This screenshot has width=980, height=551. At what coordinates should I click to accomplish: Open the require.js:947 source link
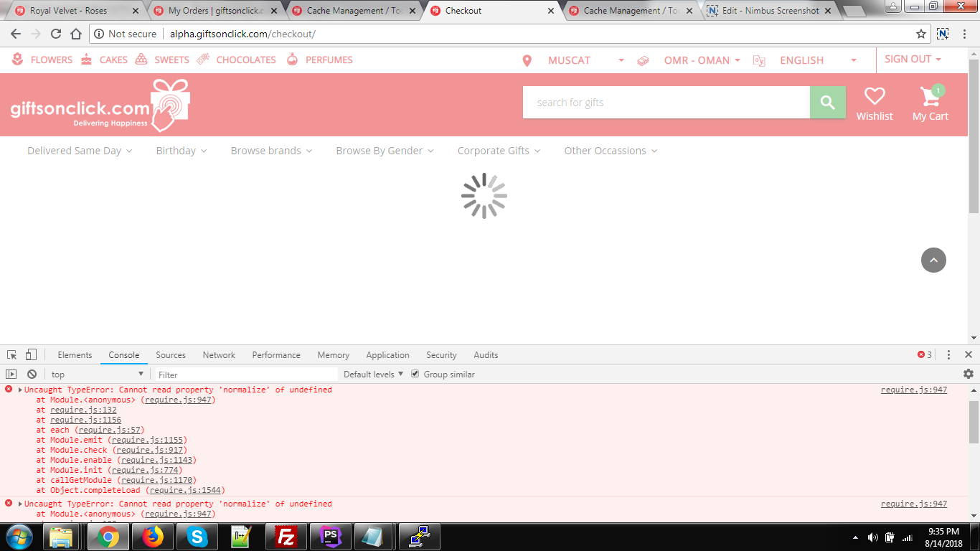pos(913,390)
